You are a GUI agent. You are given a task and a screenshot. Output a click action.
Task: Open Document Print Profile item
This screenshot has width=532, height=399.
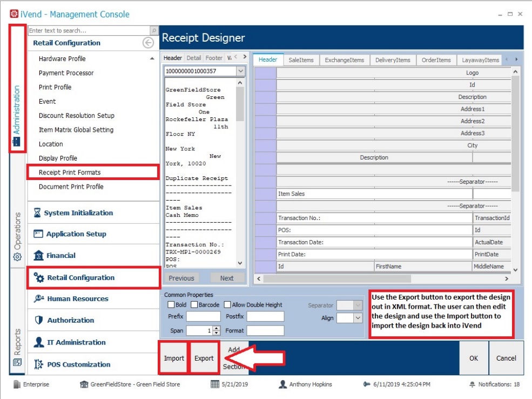coord(71,187)
